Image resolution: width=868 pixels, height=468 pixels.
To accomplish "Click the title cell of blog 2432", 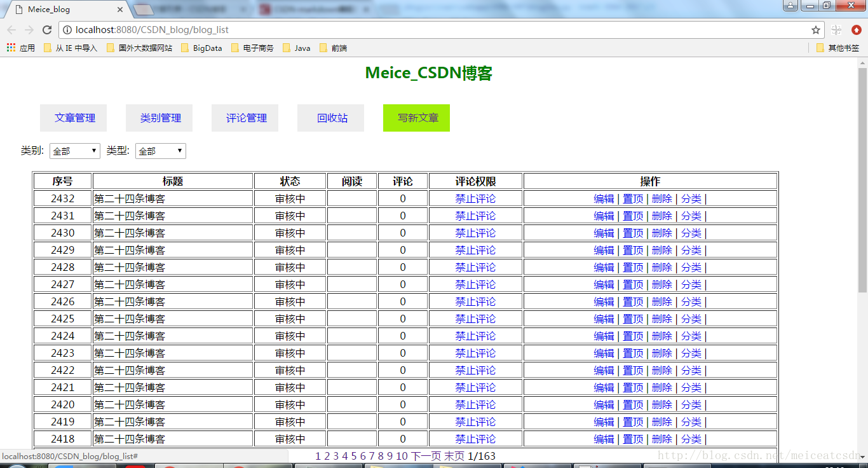I will point(173,198).
